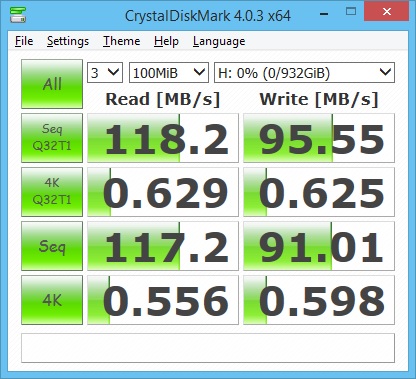Minimize the CrystalDiskMark window
Viewport: 416px width, 379px height.
(x=324, y=14)
